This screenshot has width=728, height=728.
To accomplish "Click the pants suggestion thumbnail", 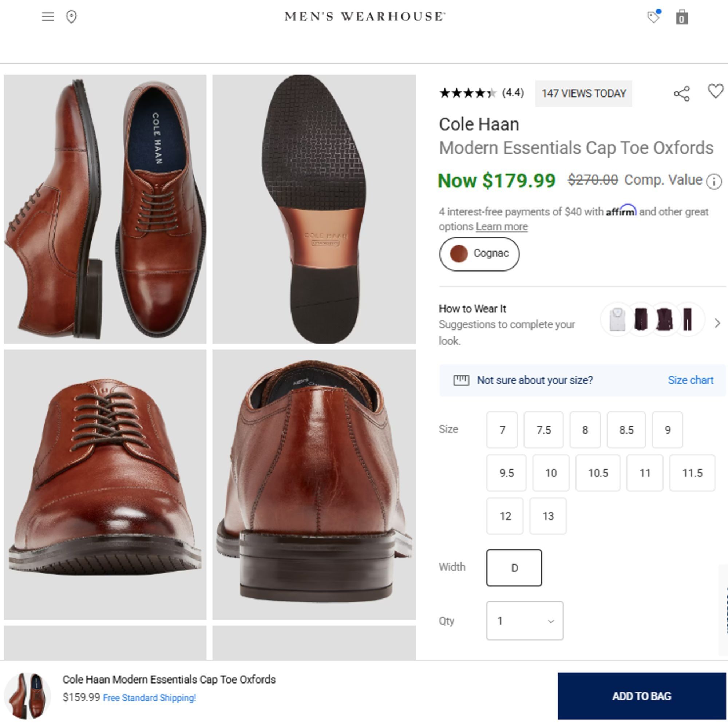I will 688,319.
